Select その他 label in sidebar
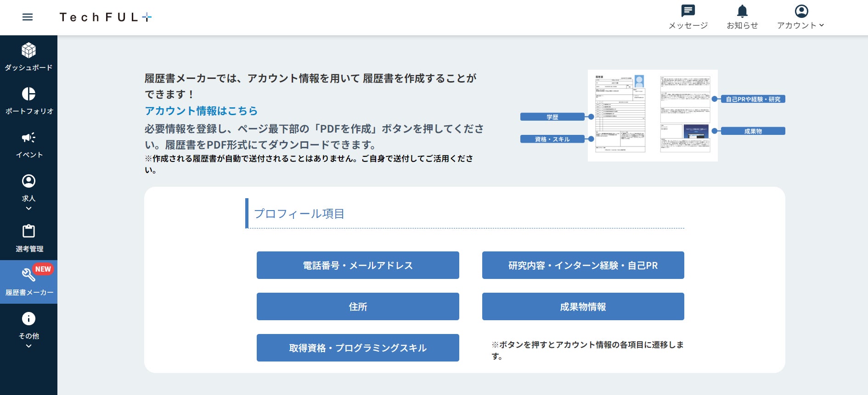This screenshot has width=868, height=395. [28, 336]
